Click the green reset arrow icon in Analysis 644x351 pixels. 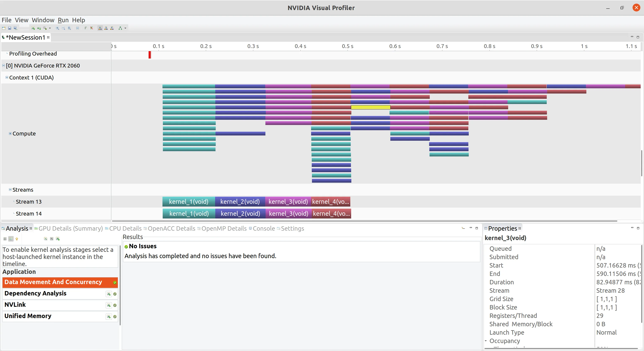(46, 239)
